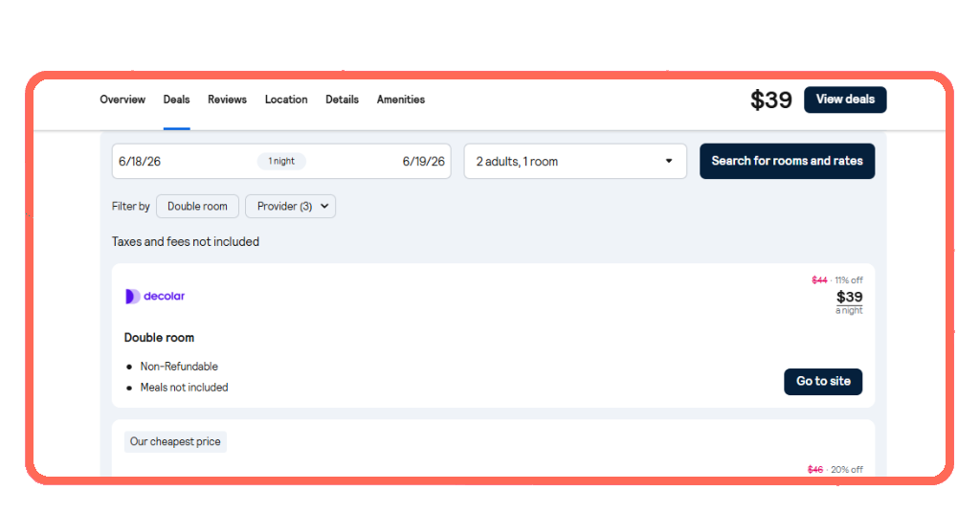Image resolution: width=980 pixels, height=513 pixels.
Task: Click the struck-through $44 price
Action: [819, 279]
